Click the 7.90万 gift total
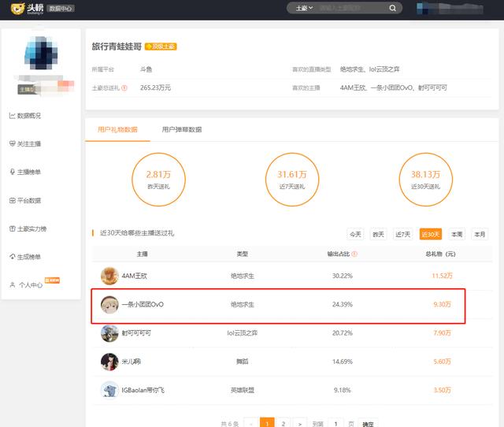Screen dimensions: 504x427 [442, 333]
